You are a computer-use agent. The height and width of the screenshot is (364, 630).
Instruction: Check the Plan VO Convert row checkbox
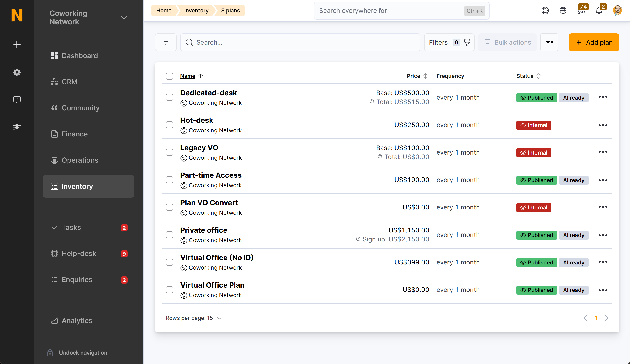tap(169, 207)
